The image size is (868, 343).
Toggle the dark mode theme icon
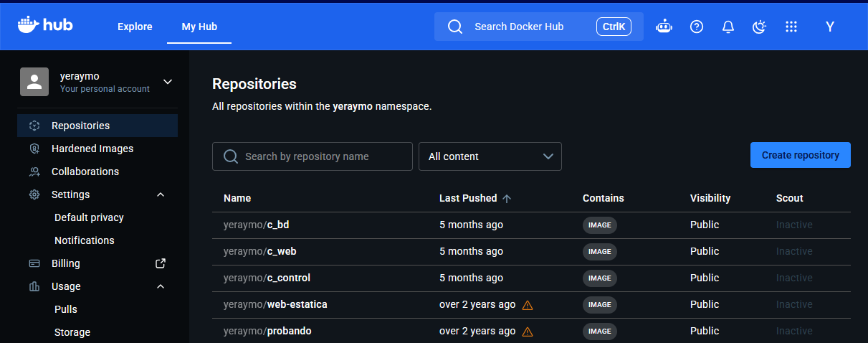pyautogui.click(x=760, y=27)
